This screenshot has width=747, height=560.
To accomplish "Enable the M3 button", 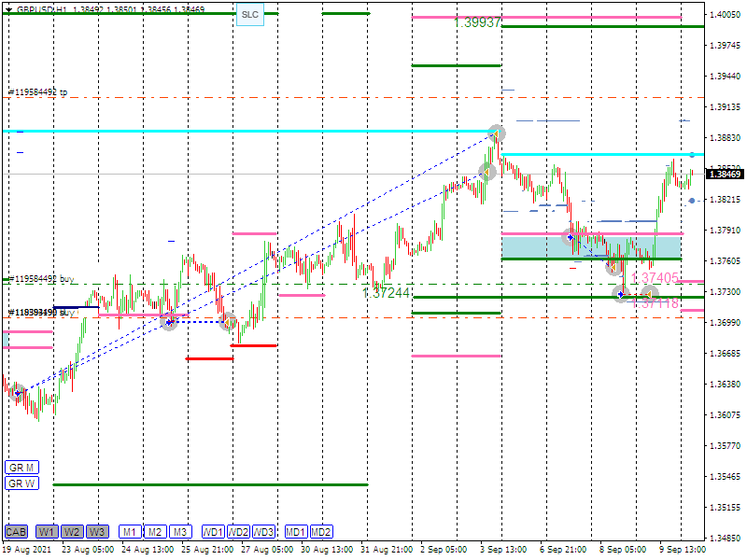I will click(x=179, y=532).
